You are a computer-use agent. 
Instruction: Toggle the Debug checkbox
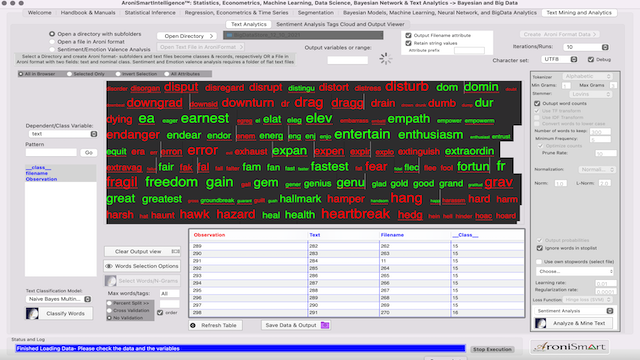tap(591, 60)
